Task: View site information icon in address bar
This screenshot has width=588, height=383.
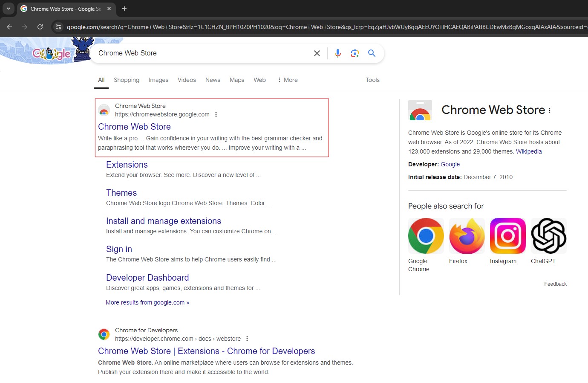Action: 58,27
